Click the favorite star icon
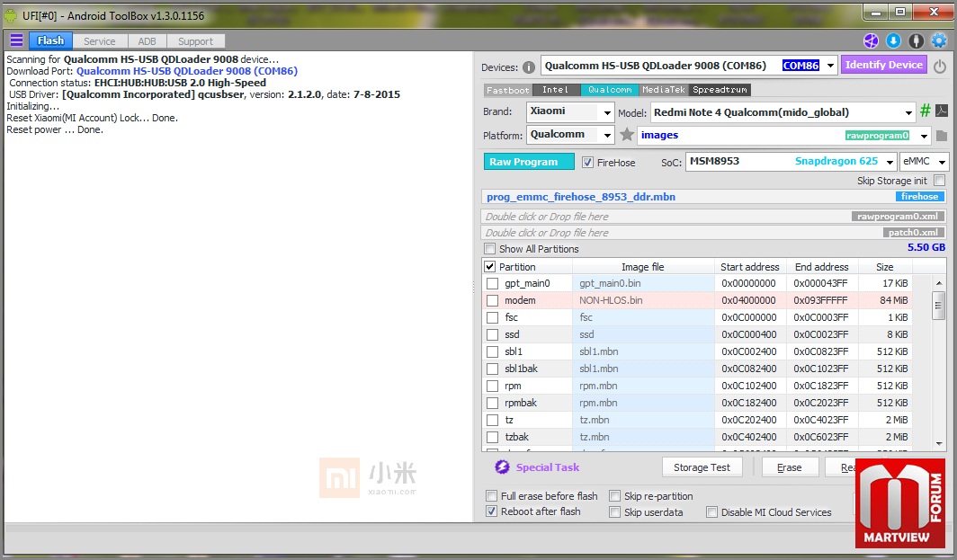The width and height of the screenshot is (957, 560). tap(627, 135)
